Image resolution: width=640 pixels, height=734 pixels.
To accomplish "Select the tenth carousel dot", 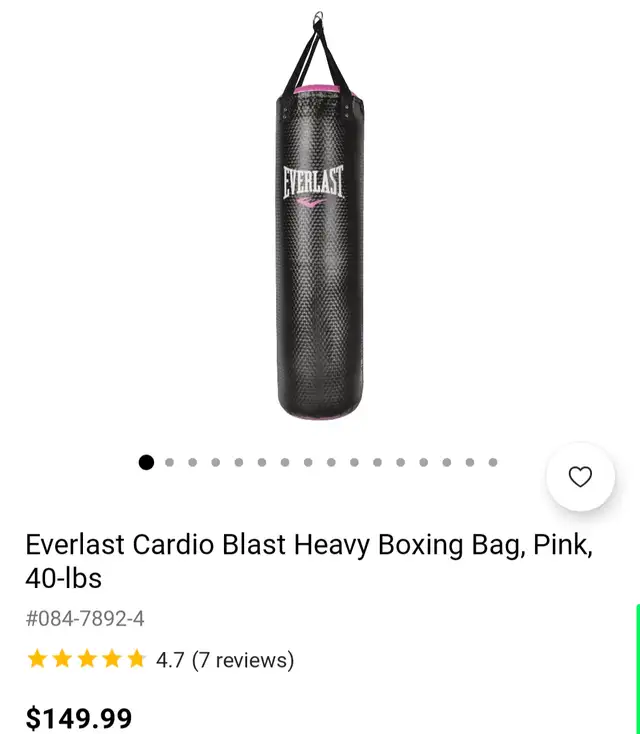I will coord(354,462).
